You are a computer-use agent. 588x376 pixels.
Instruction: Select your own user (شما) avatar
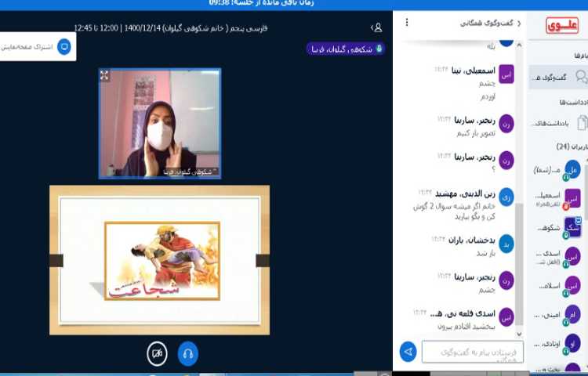tap(572, 168)
